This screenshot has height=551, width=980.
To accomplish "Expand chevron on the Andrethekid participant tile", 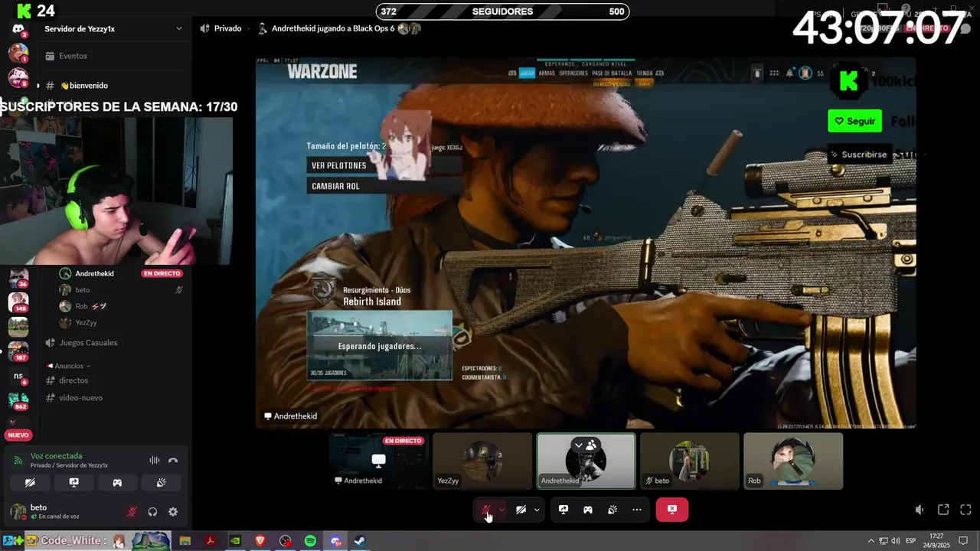I will click(579, 445).
